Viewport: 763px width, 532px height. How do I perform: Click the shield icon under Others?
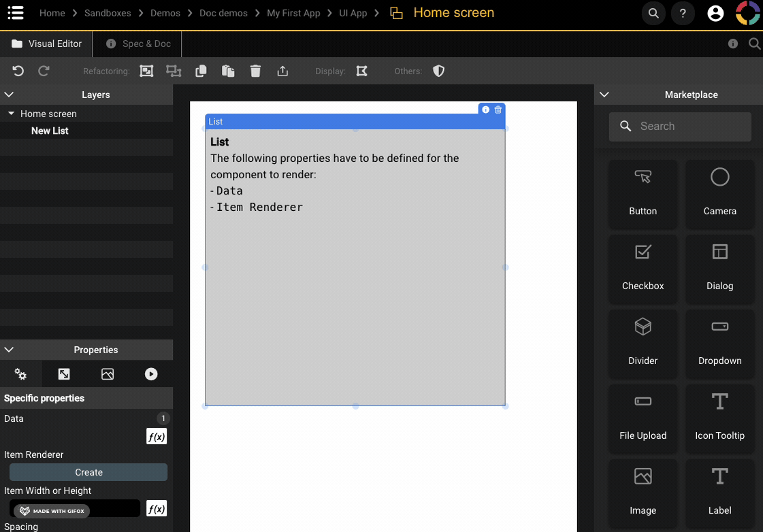coord(439,71)
